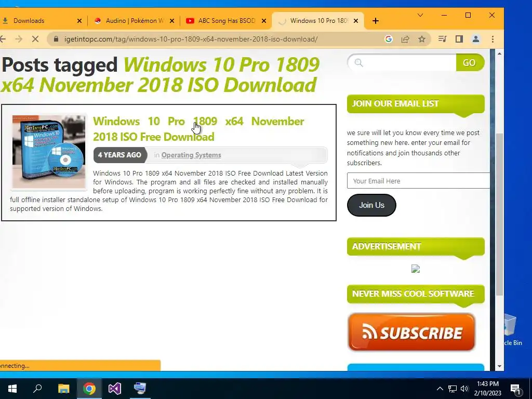Close the Audino Pokémon tab
This screenshot has height=399, width=532.
[172, 21]
